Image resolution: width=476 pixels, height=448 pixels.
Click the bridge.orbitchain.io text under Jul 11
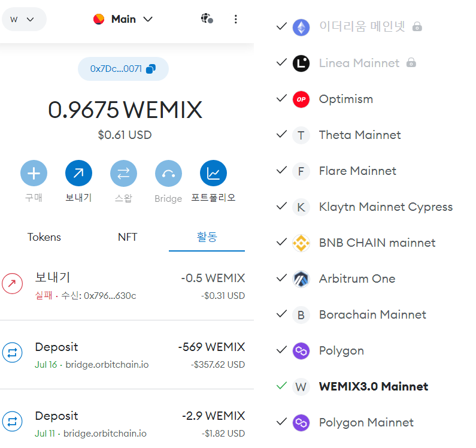105,434
